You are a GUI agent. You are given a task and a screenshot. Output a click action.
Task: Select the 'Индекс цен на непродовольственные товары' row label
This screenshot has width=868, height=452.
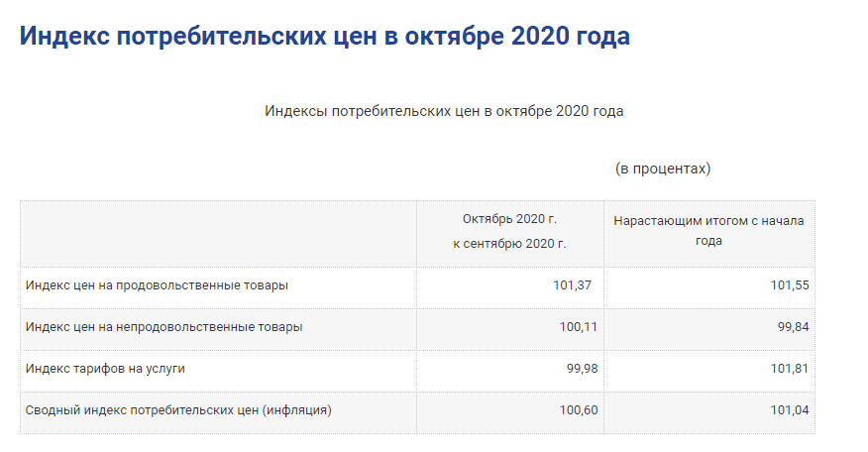163,327
